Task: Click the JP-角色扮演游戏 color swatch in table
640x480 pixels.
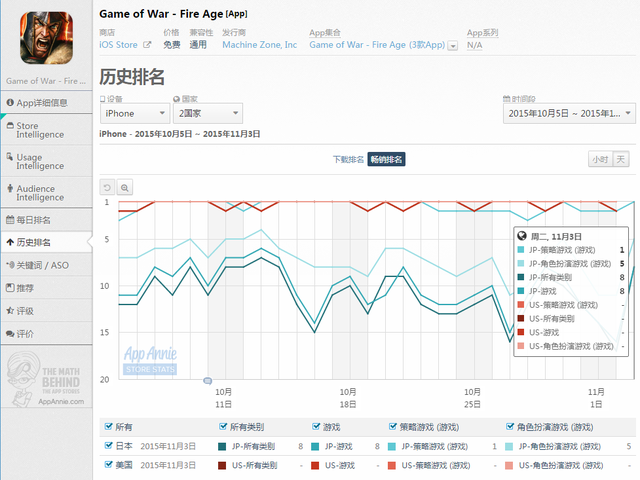Action: click(x=509, y=447)
